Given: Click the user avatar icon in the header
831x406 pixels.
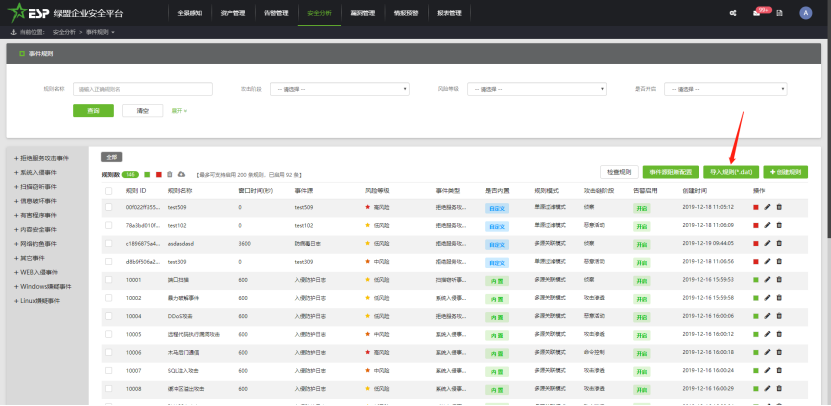Looking at the screenshot, I should click(x=806, y=13).
